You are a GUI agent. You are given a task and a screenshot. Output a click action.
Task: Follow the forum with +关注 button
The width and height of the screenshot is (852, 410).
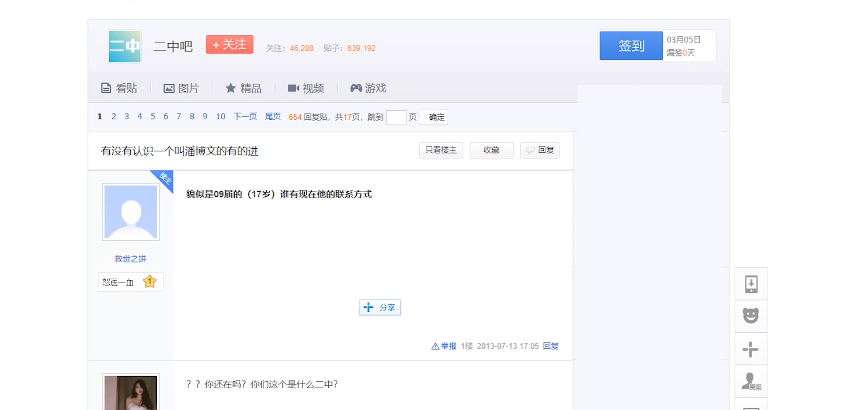[230, 45]
